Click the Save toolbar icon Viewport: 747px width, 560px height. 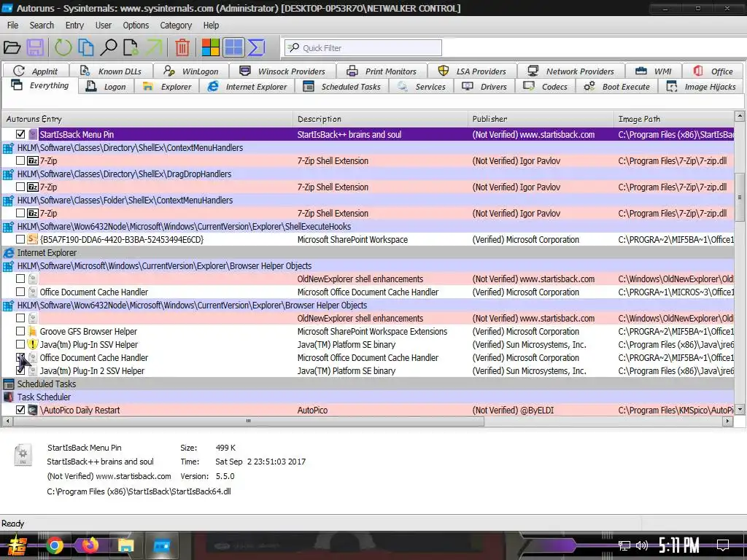(35, 47)
